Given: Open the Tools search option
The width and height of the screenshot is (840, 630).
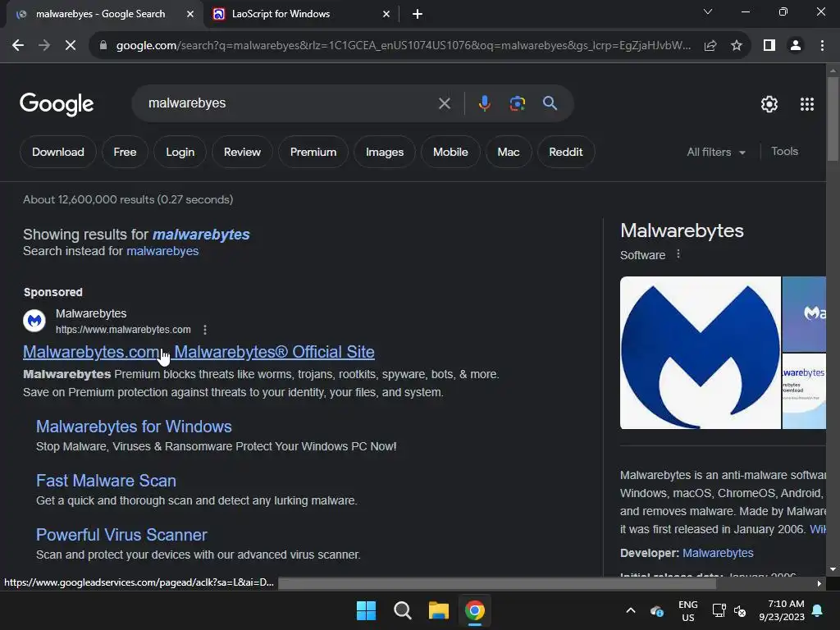Looking at the screenshot, I should (784, 152).
